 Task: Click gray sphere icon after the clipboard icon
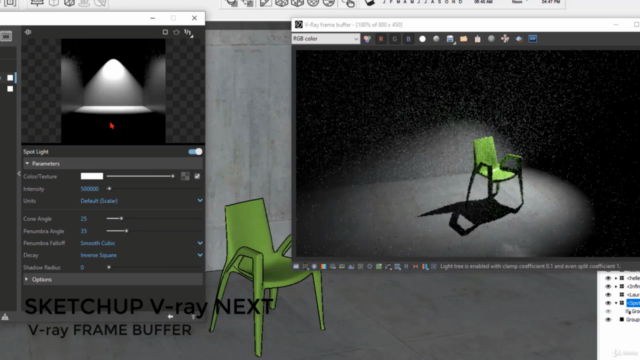click(491, 39)
